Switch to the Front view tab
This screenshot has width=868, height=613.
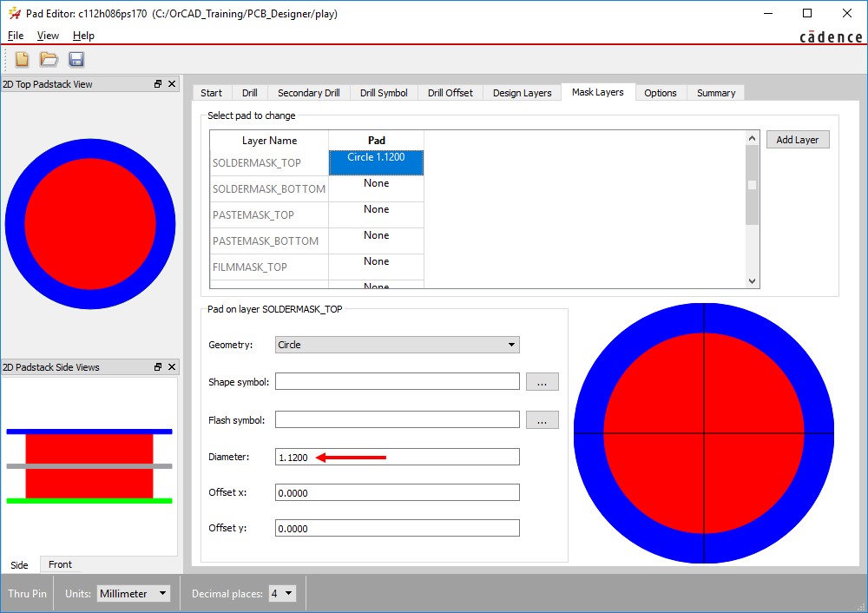(x=60, y=564)
